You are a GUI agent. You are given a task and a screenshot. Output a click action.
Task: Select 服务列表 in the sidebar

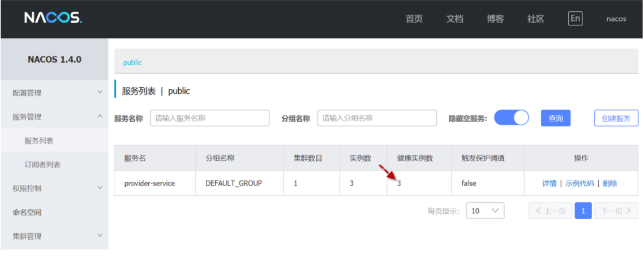(55, 140)
